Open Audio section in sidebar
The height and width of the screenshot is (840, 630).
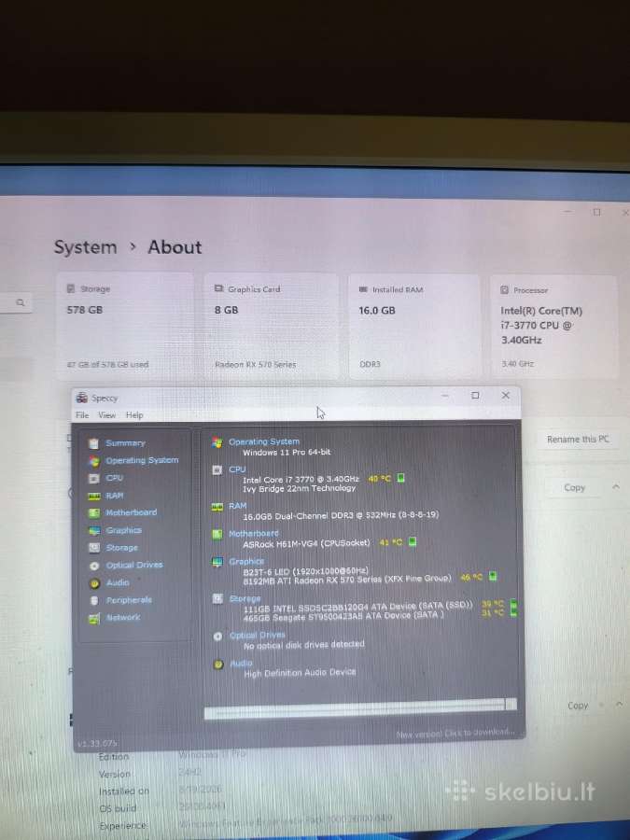118,582
